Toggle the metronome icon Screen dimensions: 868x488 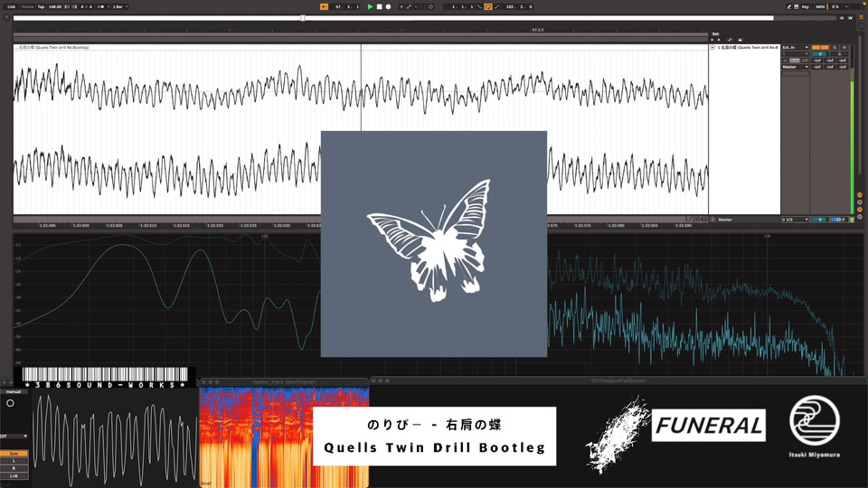(x=100, y=6)
